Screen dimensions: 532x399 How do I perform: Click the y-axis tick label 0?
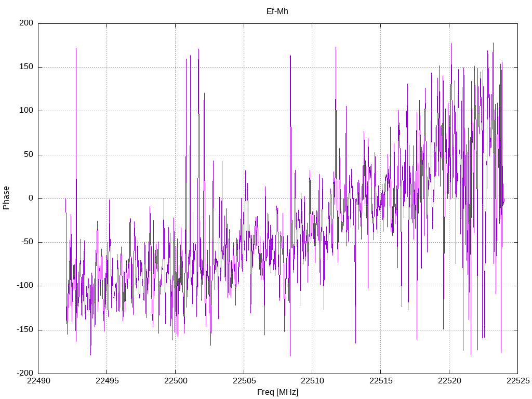(x=31, y=198)
